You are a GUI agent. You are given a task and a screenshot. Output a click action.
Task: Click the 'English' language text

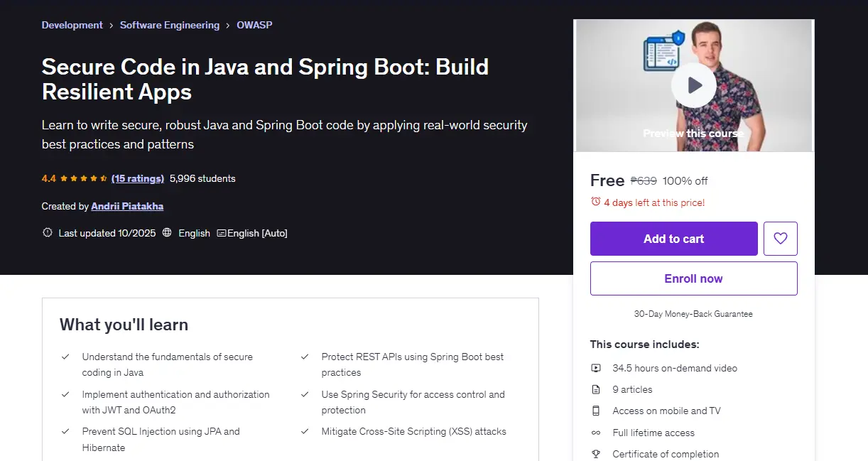(x=195, y=233)
